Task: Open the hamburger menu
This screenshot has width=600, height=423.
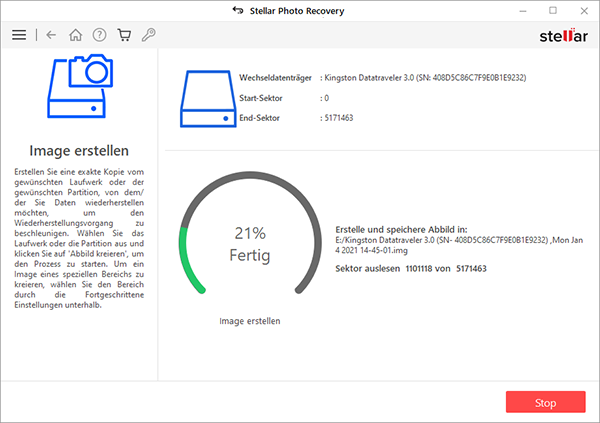Action: point(19,35)
